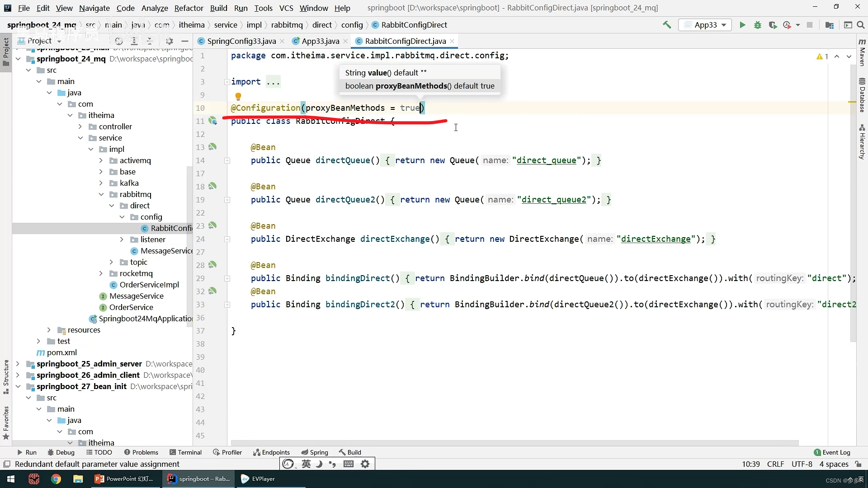Collapse the rabbitmq folder in tree
868x488 pixels.
pyautogui.click(x=101, y=194)
